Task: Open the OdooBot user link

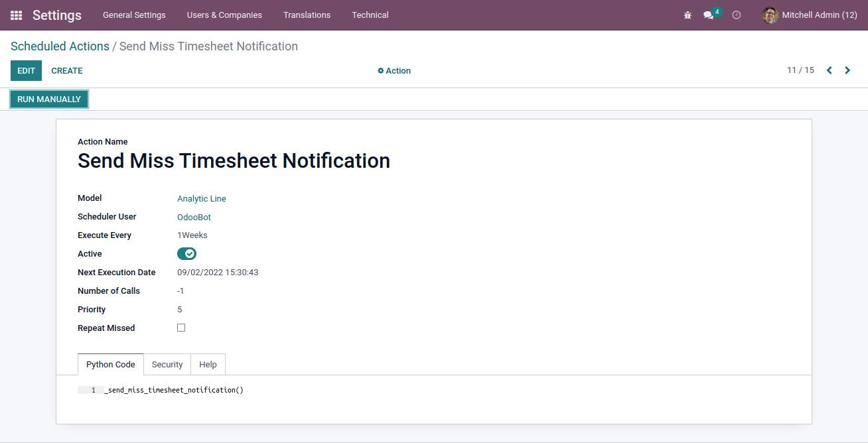Action: click(194, 218)
